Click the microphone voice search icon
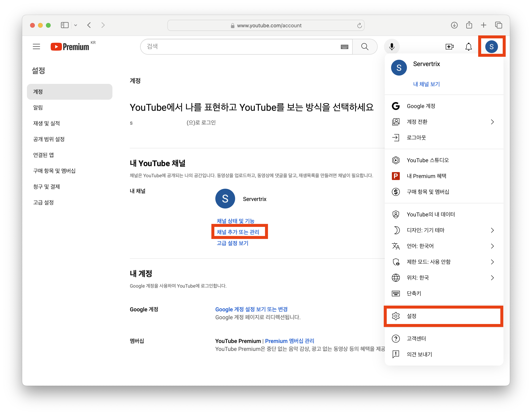 pyautogui.click(x=391, y=46)
